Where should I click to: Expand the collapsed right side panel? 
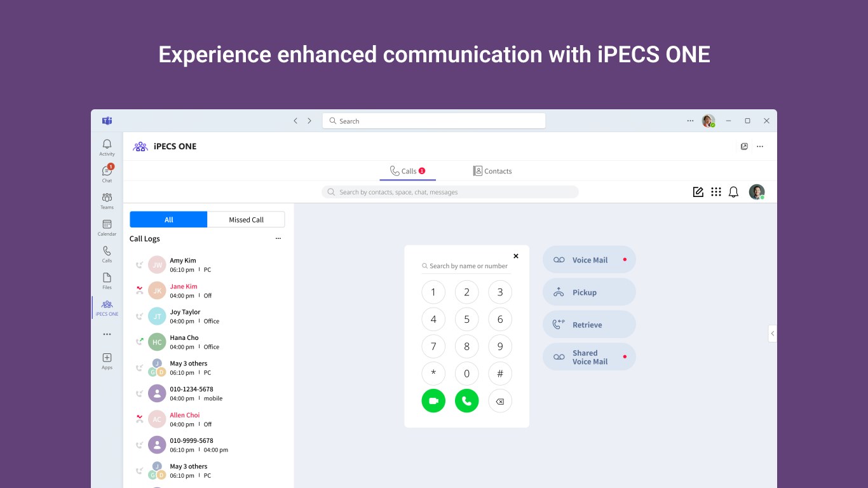pyautogui.click(x=773, y=333)
